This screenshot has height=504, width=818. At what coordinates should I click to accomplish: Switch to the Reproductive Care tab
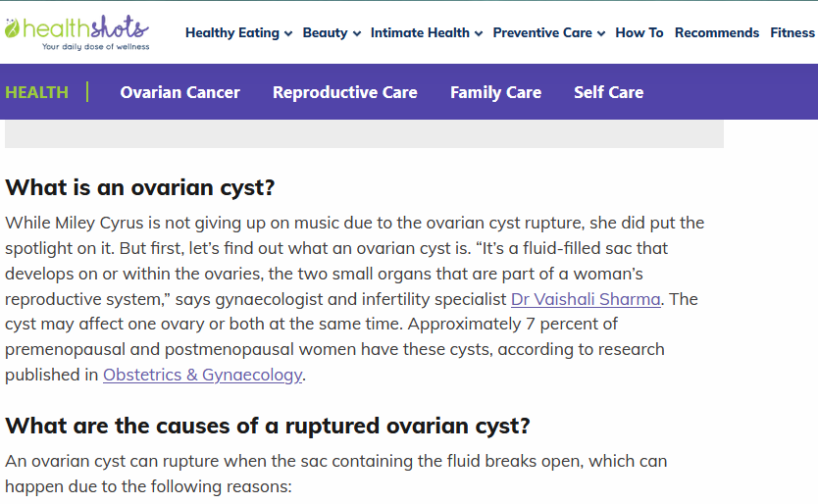click(x=345, y=92)
